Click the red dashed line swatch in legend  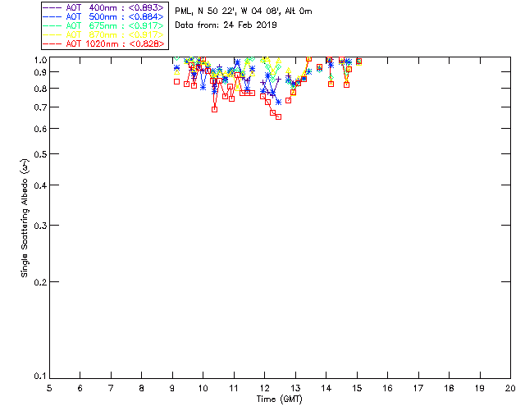point(52,44)
